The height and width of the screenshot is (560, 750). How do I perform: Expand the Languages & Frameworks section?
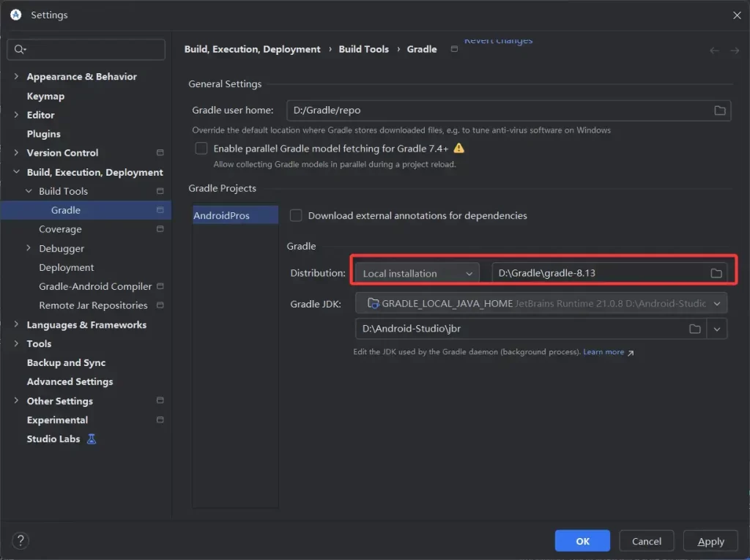[x=16, y=325]
